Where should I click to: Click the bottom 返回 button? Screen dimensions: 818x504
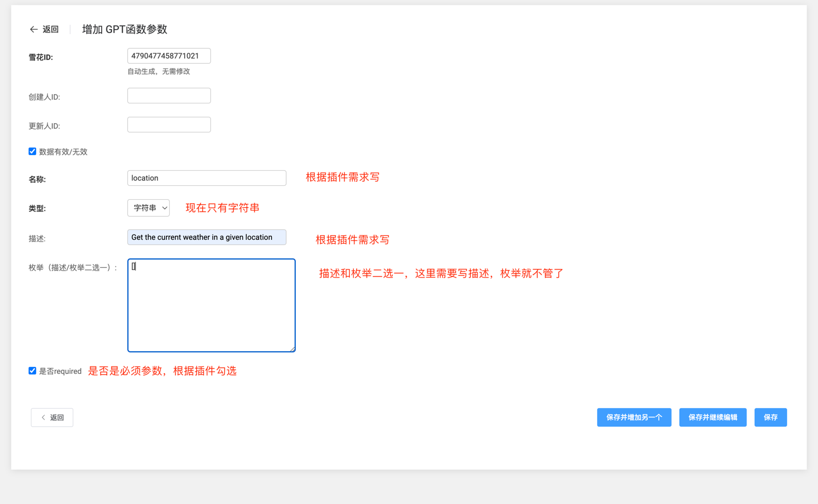[x=52, y=417]
